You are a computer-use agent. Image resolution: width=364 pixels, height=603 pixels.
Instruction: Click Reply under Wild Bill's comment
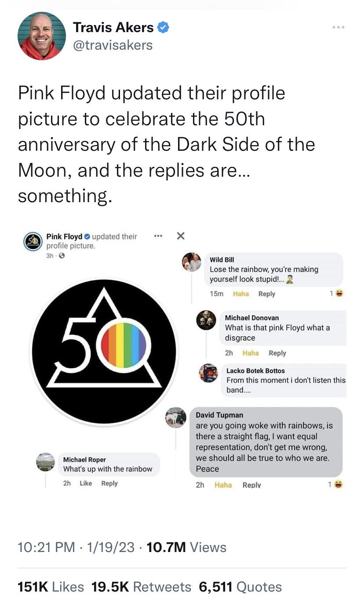point(266,294)
